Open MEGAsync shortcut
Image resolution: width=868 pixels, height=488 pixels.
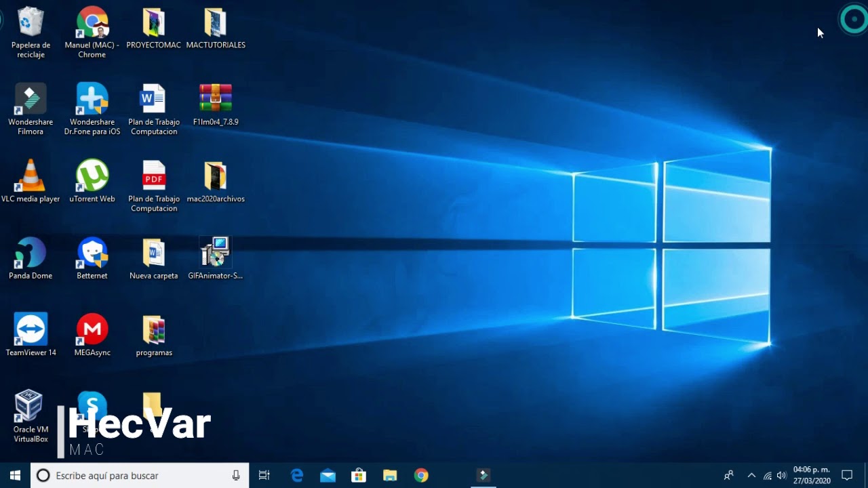(x=92, y=335)
